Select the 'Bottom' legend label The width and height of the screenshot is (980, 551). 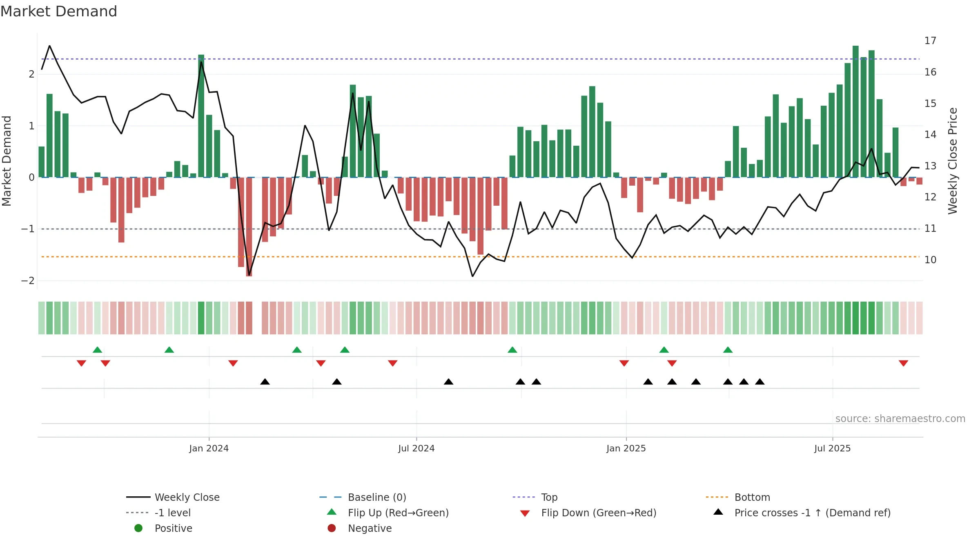(752, 497)
